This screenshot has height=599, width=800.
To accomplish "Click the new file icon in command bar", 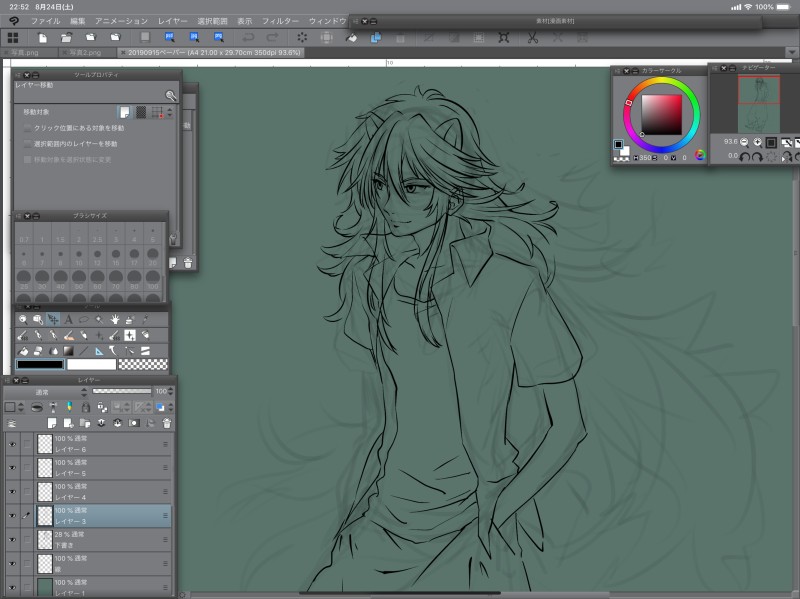I will tap(43, 38).
